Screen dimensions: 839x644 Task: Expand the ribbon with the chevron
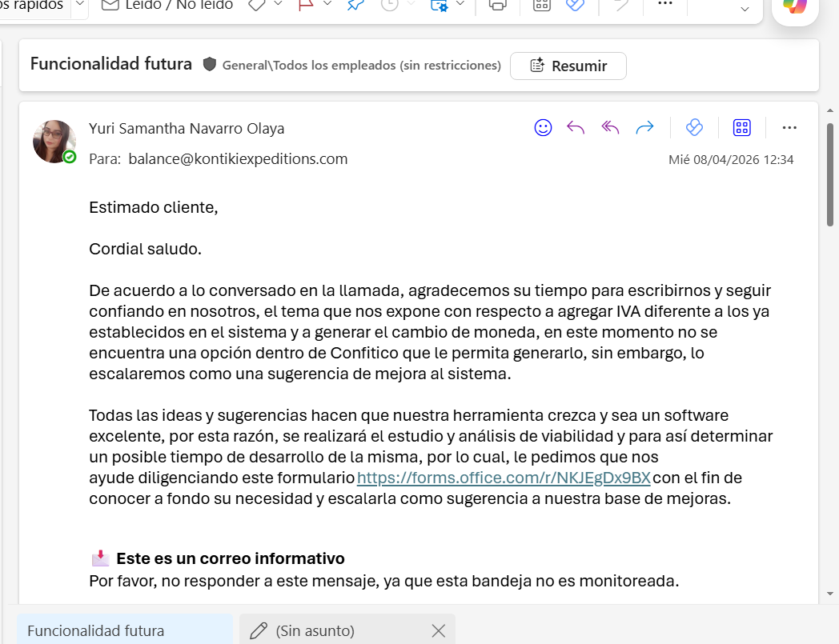745,9
